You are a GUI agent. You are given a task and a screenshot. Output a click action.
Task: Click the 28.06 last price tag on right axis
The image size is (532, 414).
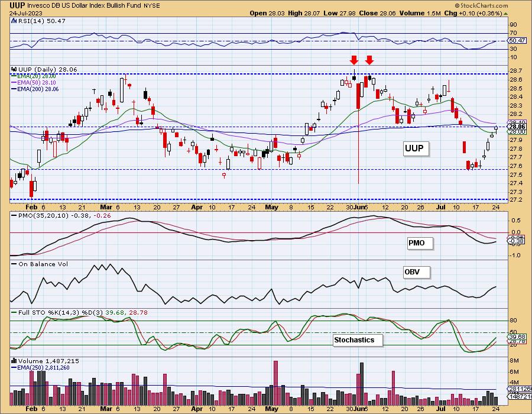click(x=518, y=127)
